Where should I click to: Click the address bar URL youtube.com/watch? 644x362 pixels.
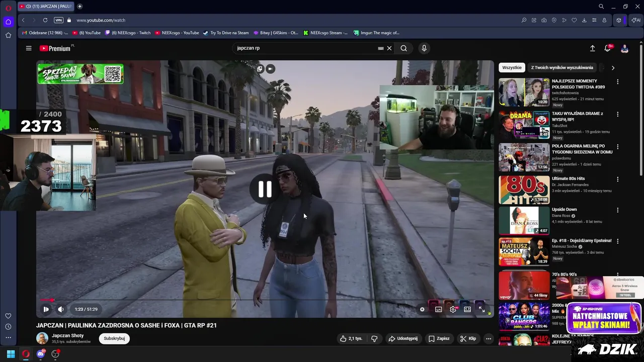101,20
